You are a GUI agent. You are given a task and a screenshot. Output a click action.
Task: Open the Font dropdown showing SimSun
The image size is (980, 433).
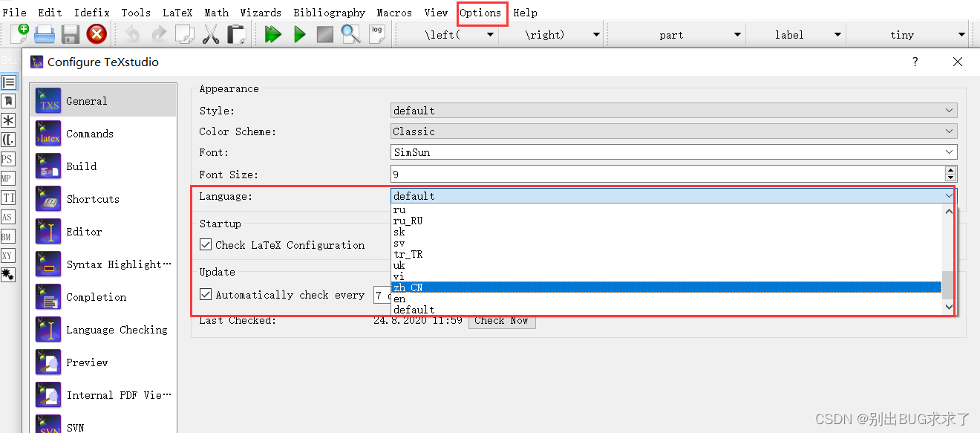click(x=674, y=152)
